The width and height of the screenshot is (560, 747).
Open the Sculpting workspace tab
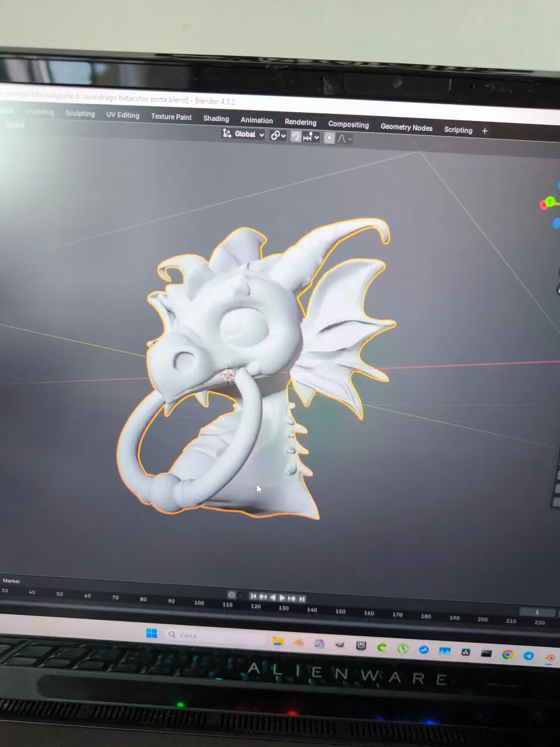click(x=80, y=113)
